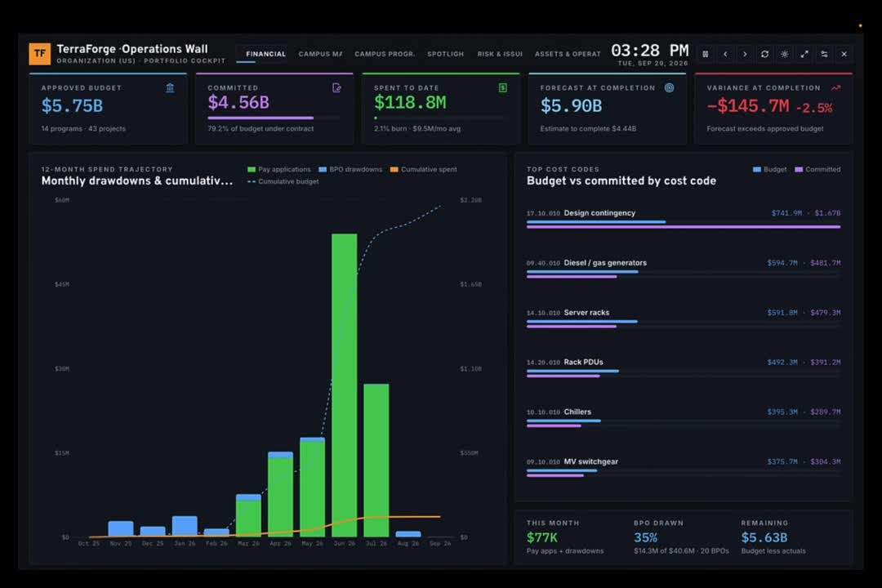Click the Design contingency committed purple bar
Screen dimensions: 882x588
(x=684, y=227)
